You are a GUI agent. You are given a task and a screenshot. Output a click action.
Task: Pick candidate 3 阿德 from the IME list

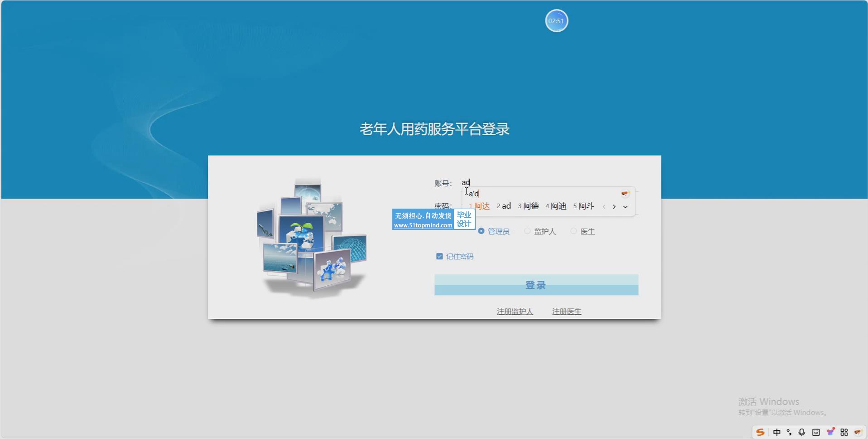(528, 206)
